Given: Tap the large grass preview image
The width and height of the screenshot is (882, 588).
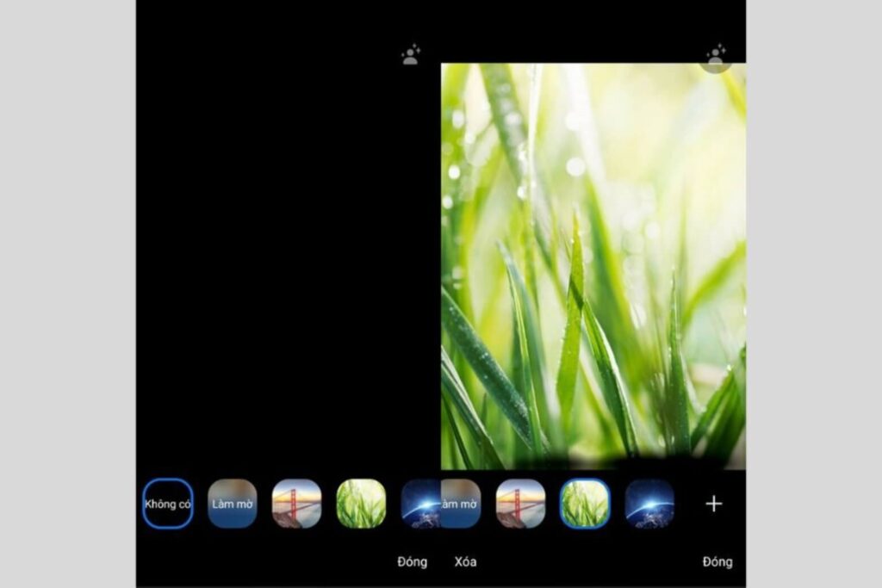Looking at the screenshot, I should [x=594, y=258].
